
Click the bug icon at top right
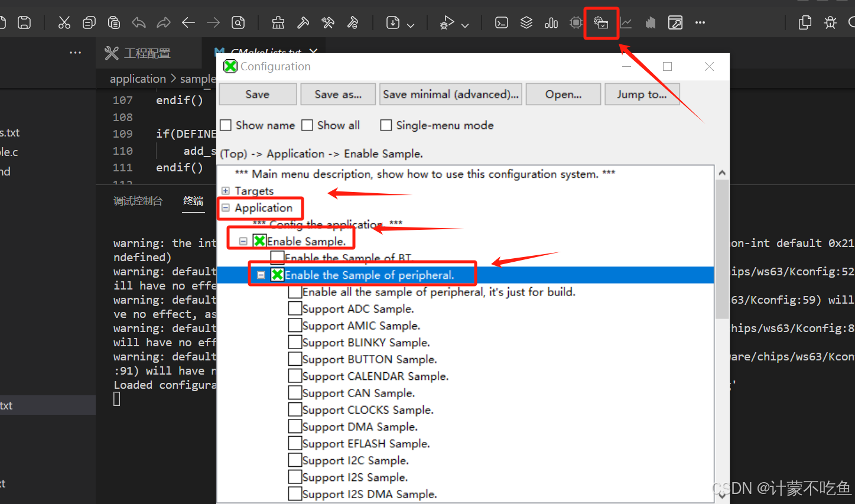830,23
